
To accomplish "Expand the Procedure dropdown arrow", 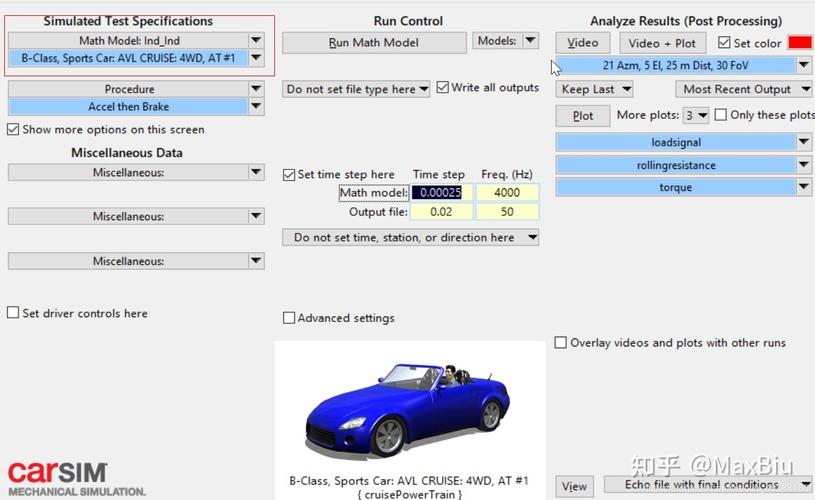I will click(x=256, y=90).
